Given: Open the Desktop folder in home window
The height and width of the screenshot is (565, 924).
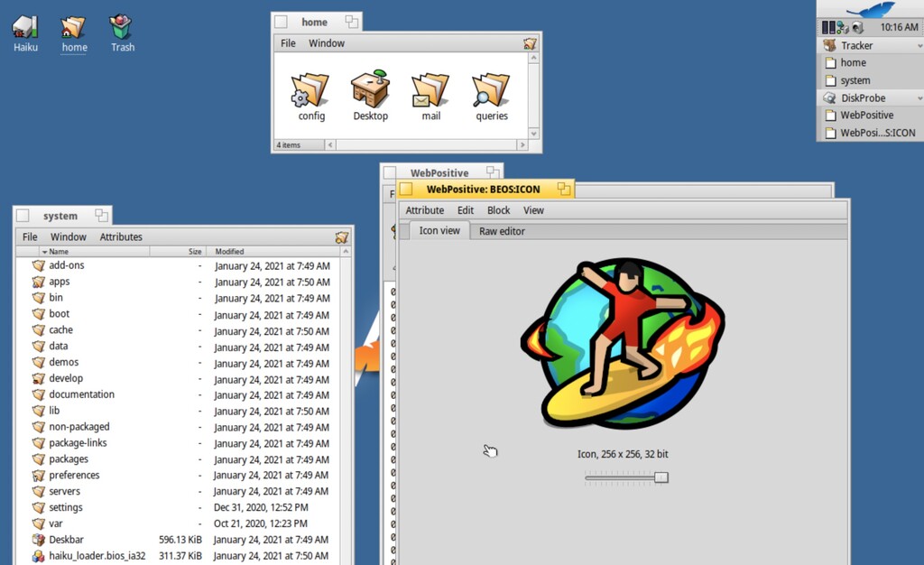Looking at the screenshot, I should (370, 90).
